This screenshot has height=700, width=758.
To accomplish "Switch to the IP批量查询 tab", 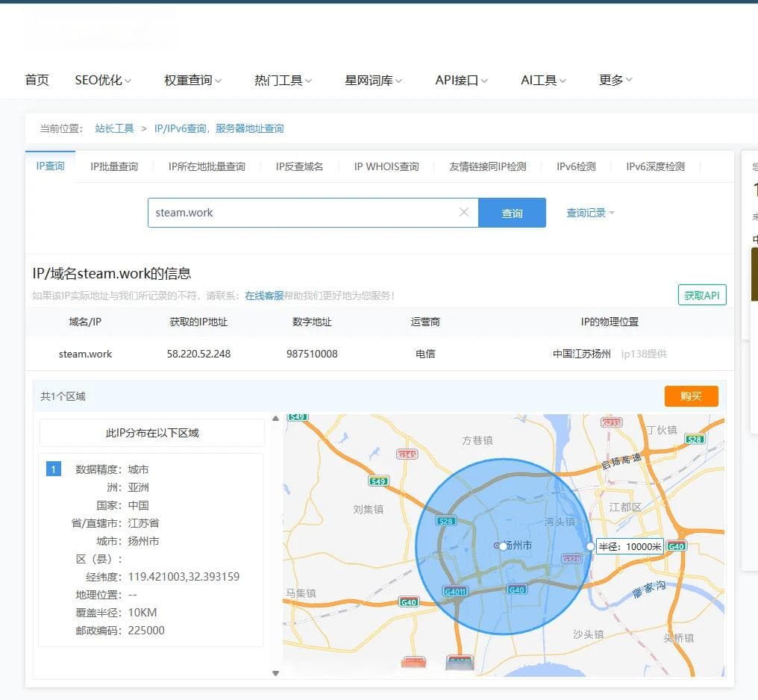I will pyautogui.click(x=114, y=166).
